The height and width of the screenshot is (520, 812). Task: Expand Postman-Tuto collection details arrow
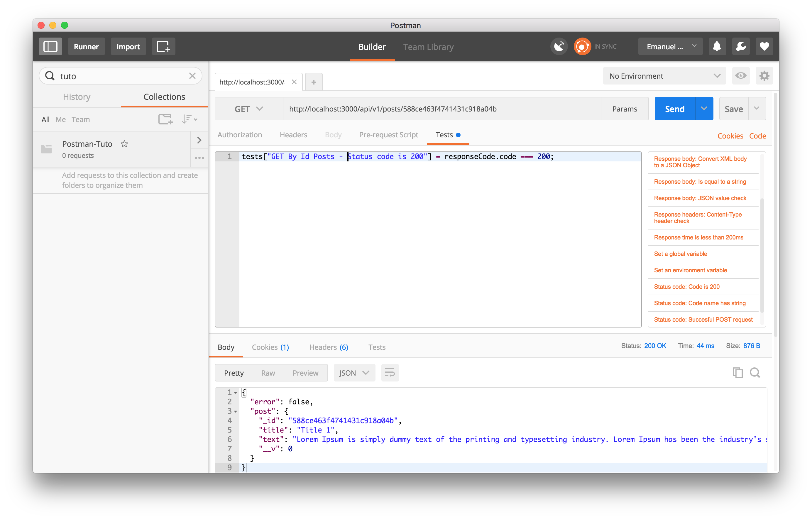tap(199, 140)
